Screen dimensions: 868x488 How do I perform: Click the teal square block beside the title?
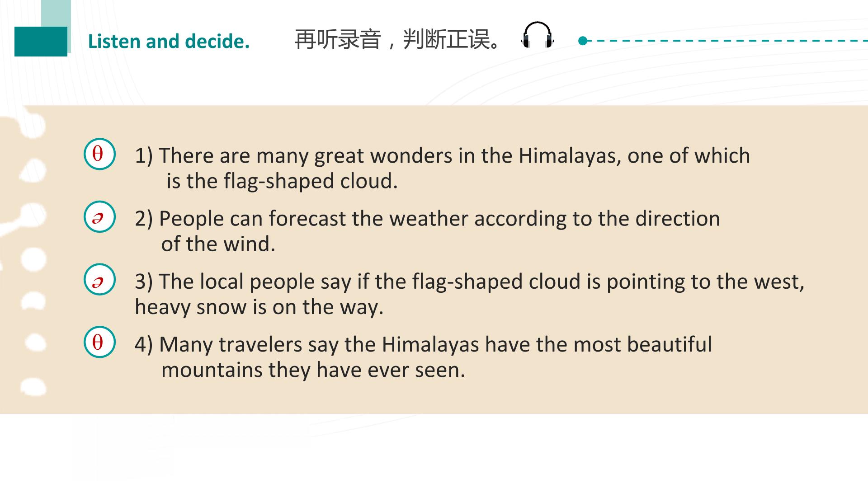[x=41, y=42]
